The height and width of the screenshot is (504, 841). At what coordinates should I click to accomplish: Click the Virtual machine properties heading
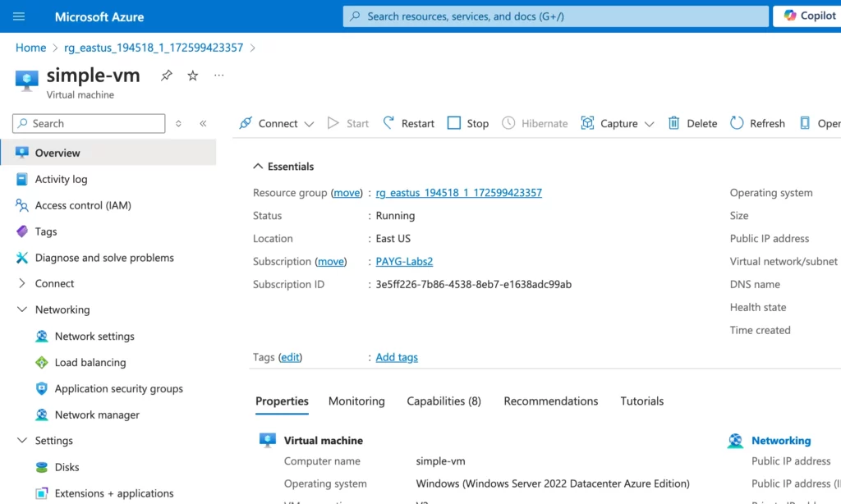point(323,440)
